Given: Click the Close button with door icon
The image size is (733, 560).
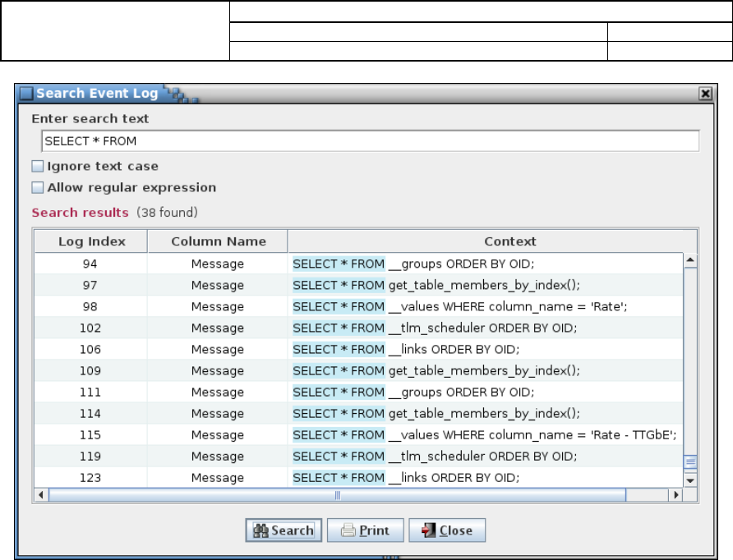Looking at the screenshot, I should pos(447,530).
